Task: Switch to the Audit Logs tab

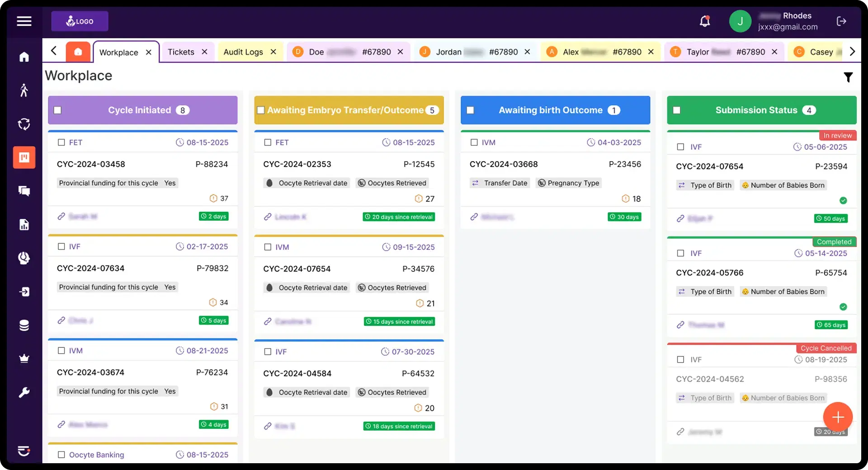Action: (x=244, y=52)
